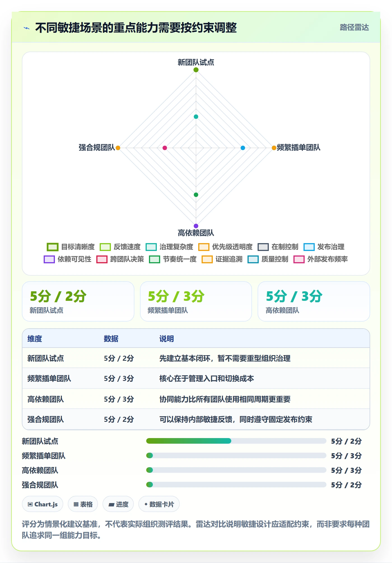392x563 pixels.
Task: Click the magenta radar point on left axis
Action: [x=165, y=148]
